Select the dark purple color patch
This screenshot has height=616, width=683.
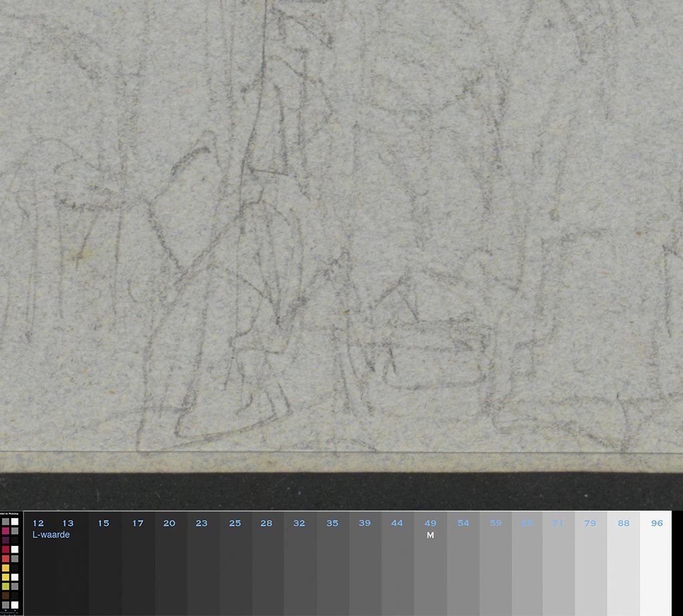point(5,540)
